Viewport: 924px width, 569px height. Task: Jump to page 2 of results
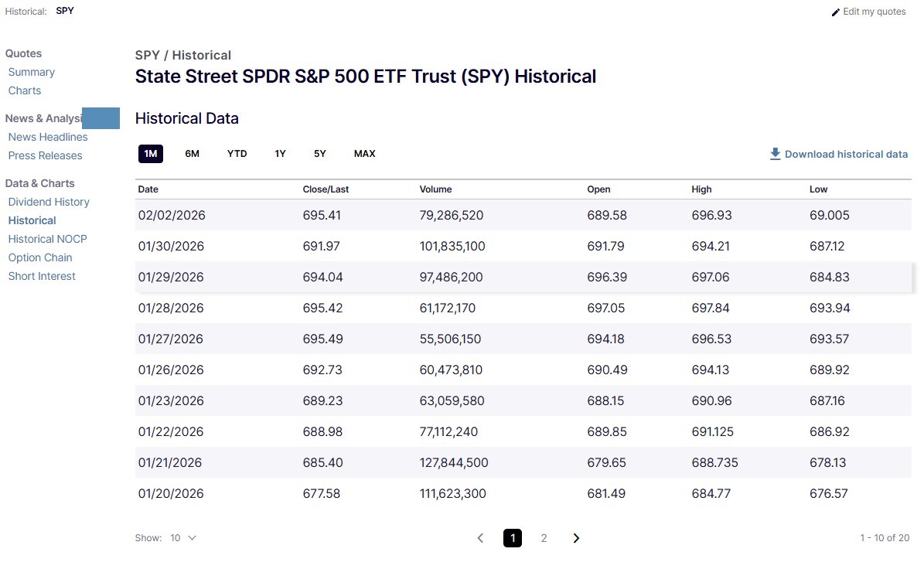pos(544,538)
